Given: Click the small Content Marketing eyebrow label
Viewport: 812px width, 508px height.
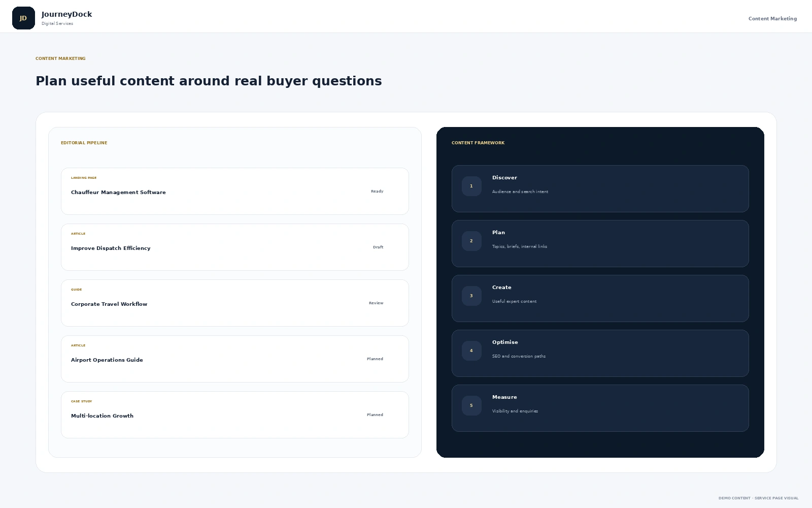Looking at the screenshot, I should [60, 59].
